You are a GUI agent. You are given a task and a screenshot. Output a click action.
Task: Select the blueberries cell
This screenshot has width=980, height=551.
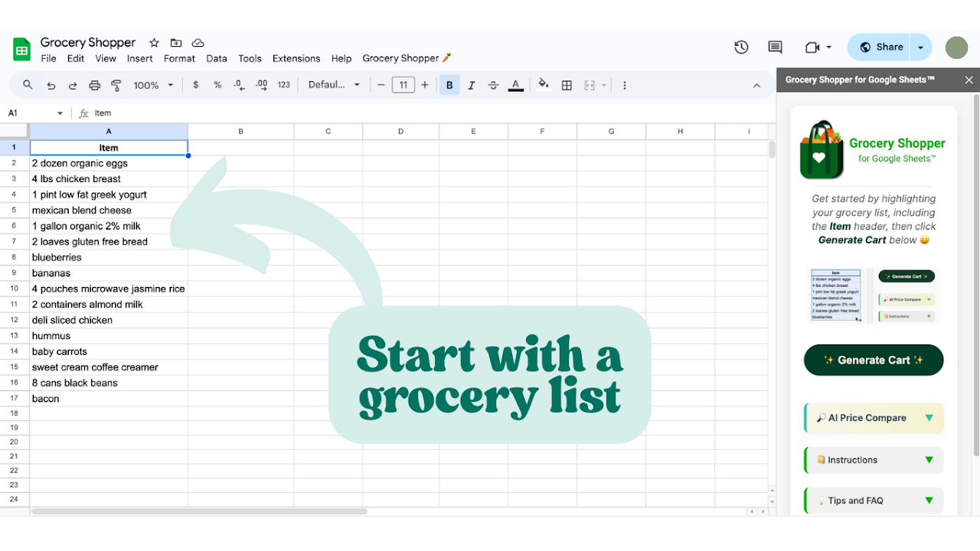(109, 257)
